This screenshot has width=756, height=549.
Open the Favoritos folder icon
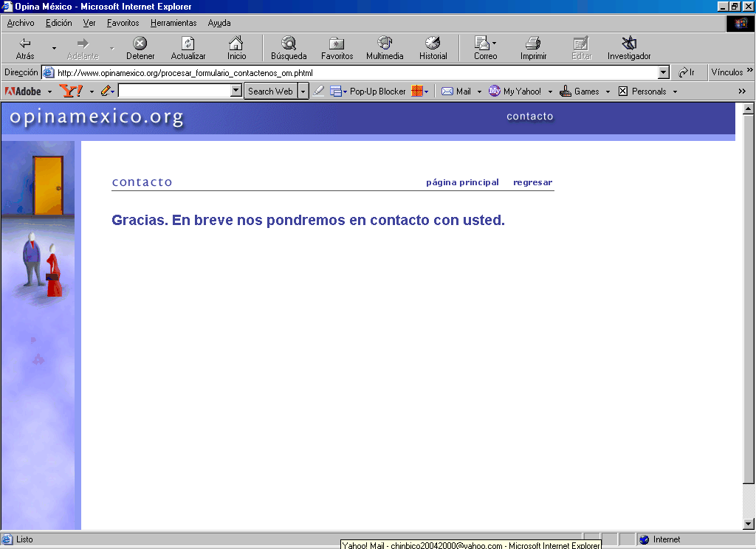[337, 44]
